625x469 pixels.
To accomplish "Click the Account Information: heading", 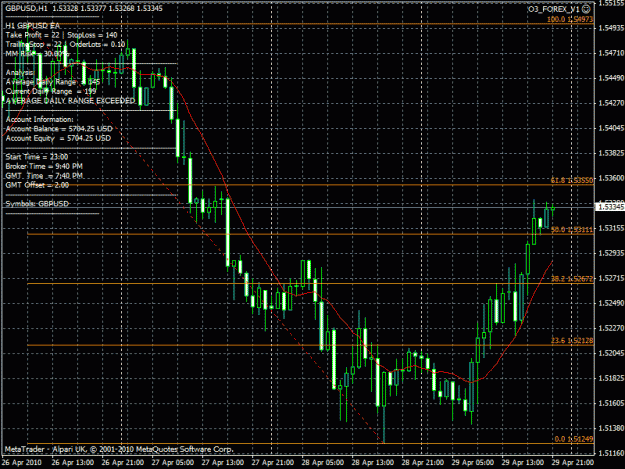I will point(39,119).
